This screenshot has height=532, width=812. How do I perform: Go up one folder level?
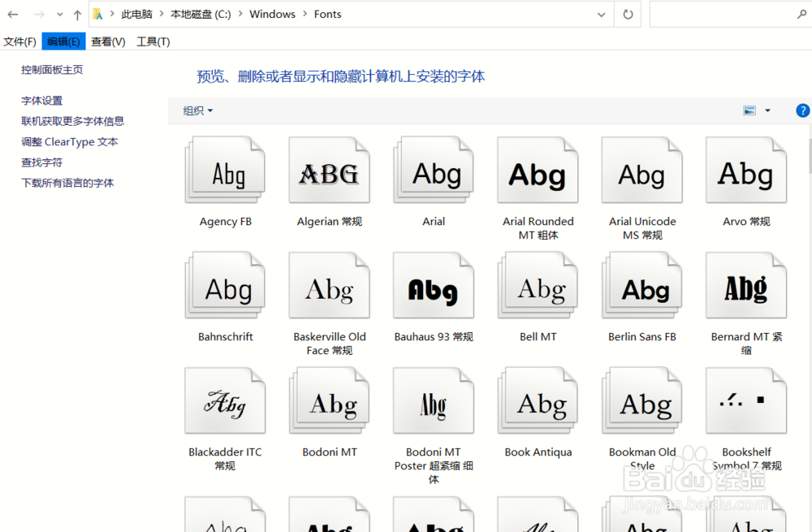tap(77, 15)
